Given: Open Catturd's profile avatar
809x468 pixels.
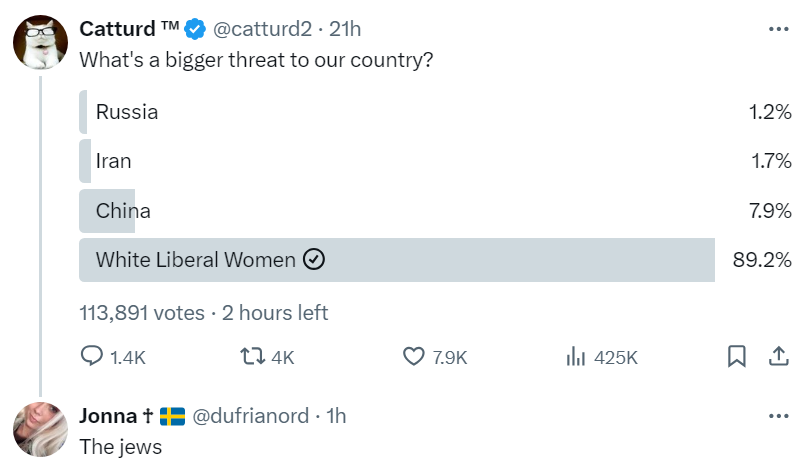Looking at the screenshot, I should pos(39,43).
